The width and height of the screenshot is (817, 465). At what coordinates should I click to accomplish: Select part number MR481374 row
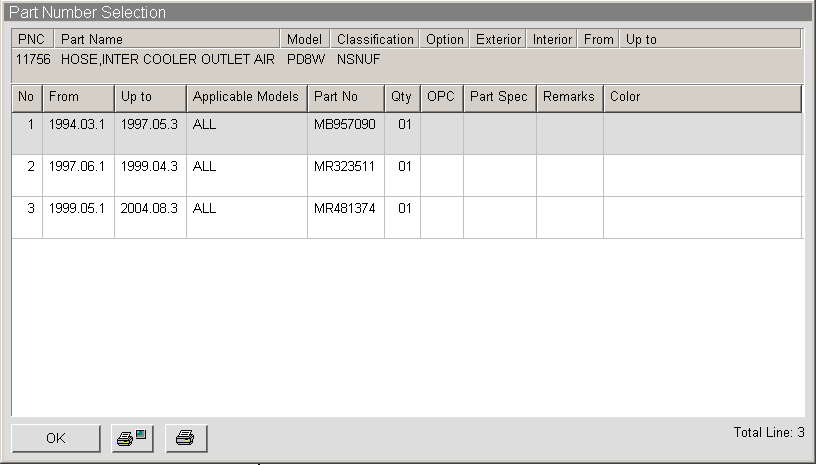tap(344, 209)
